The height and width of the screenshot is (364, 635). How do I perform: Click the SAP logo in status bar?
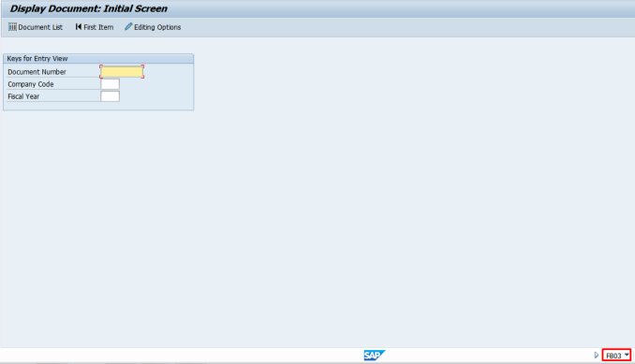point(375,355)
